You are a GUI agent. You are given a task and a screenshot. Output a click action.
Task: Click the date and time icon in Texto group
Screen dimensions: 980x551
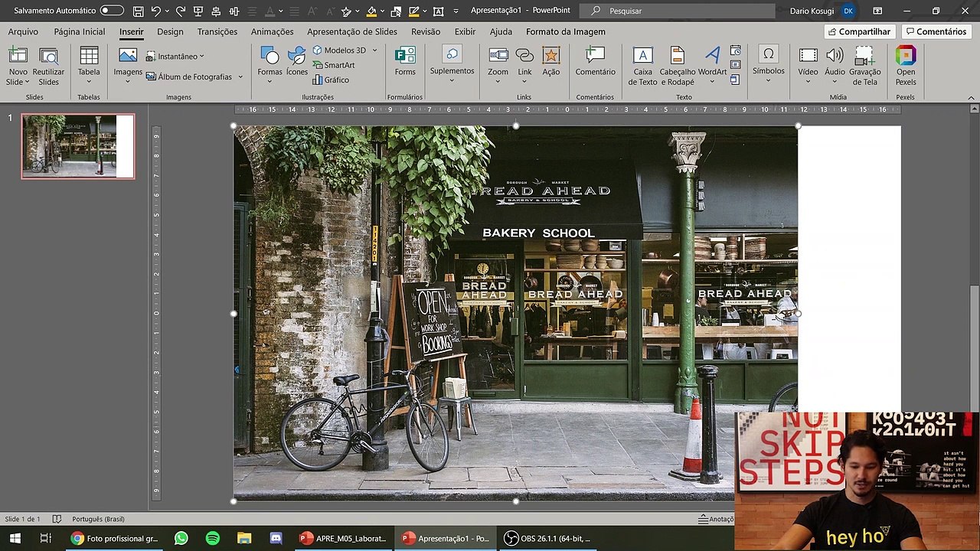click(736, 51)
